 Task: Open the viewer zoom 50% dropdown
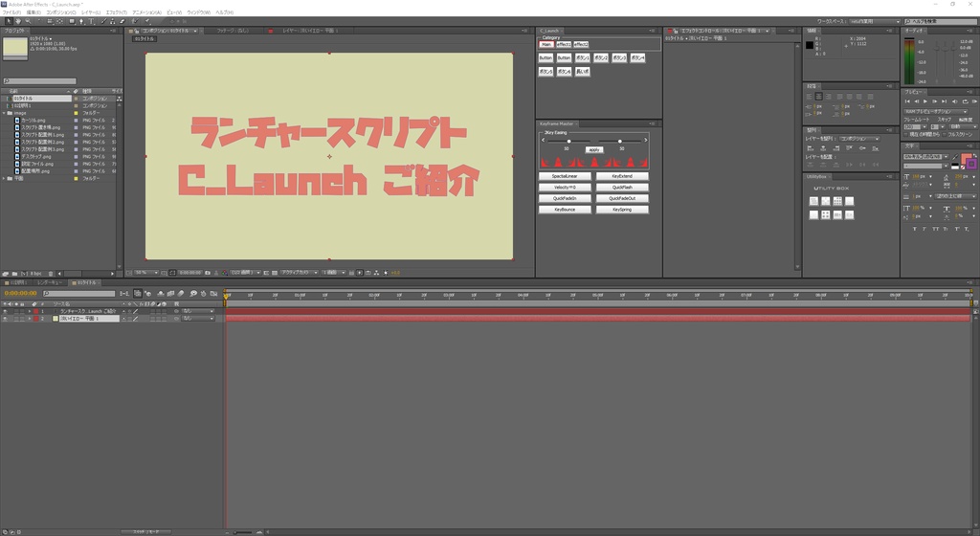(146, 273)
